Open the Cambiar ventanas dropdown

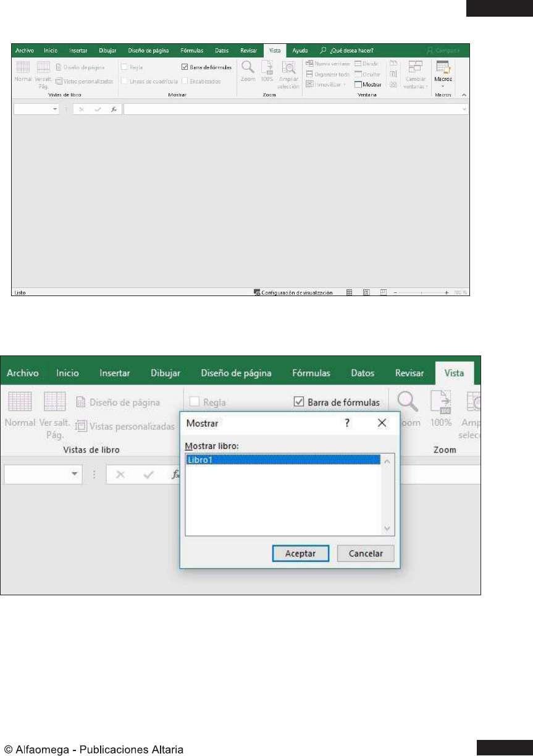click(x=415, y=75)
